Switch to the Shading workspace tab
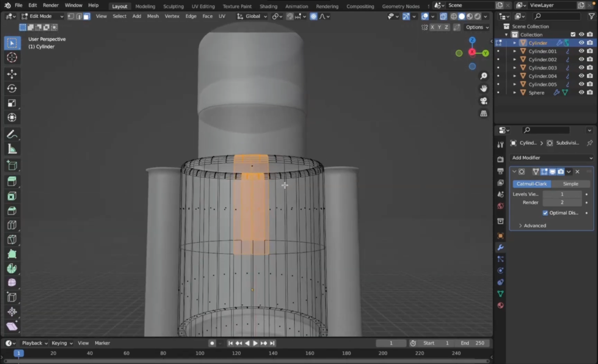This screenshot has height=364, width=598. 268,6
